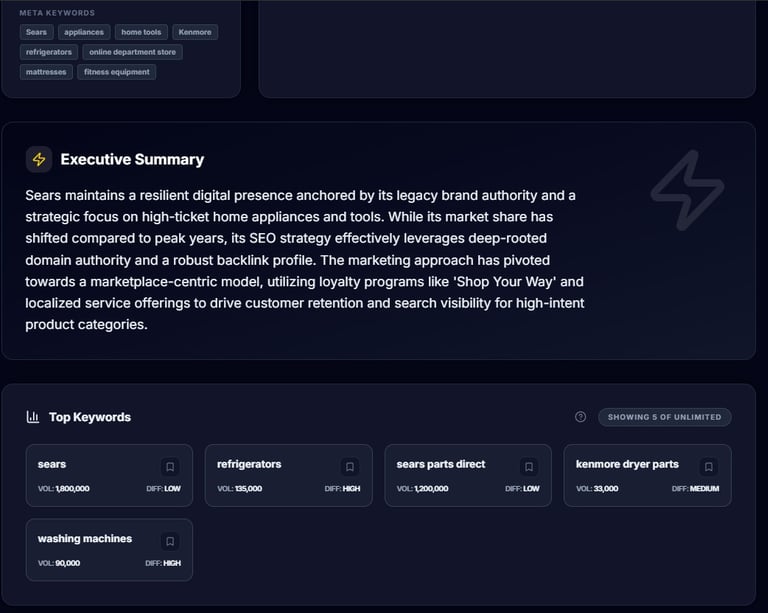768x613 pixels.
Task: Select the 'fitness equipment' keyword tag
Action: click(117, 72)
